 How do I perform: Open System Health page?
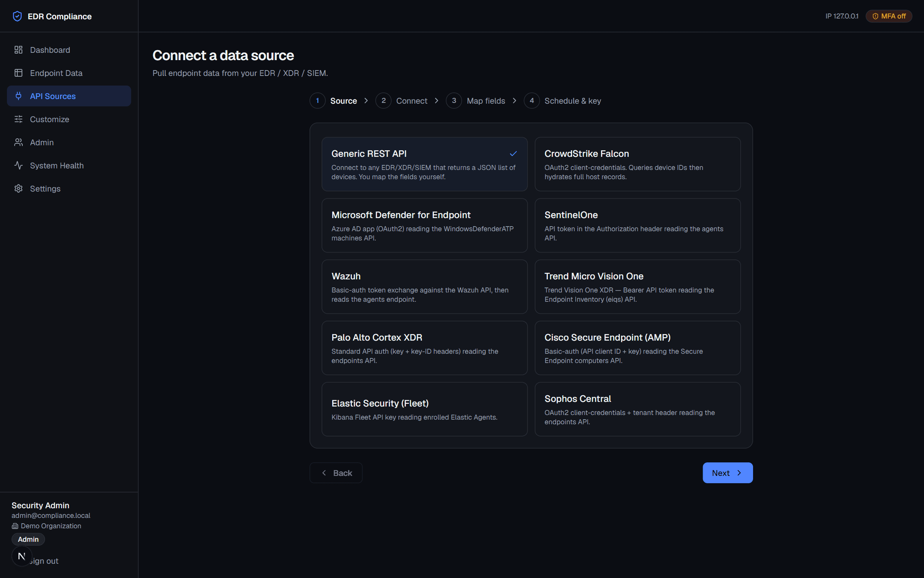[69, 165]
